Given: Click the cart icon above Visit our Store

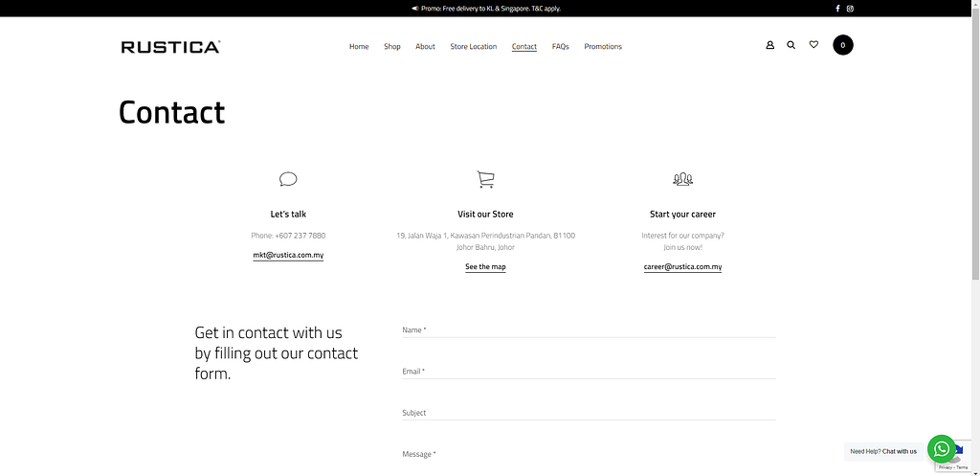Looking at the screenshot, I should coord(485,179).
